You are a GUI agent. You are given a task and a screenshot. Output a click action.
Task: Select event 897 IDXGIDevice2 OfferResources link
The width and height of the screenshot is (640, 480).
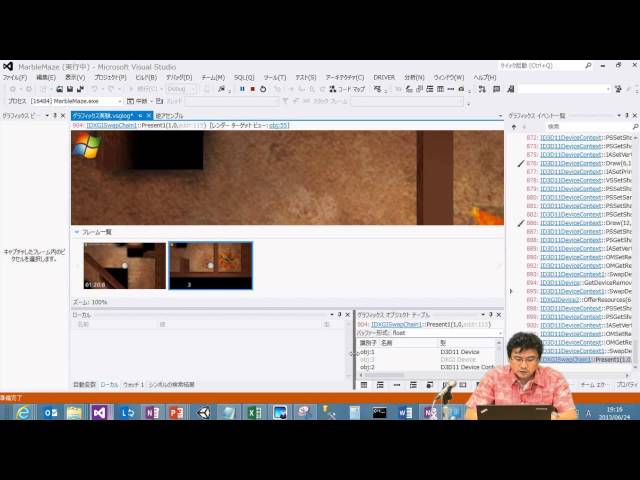click(x=559, y=300)
